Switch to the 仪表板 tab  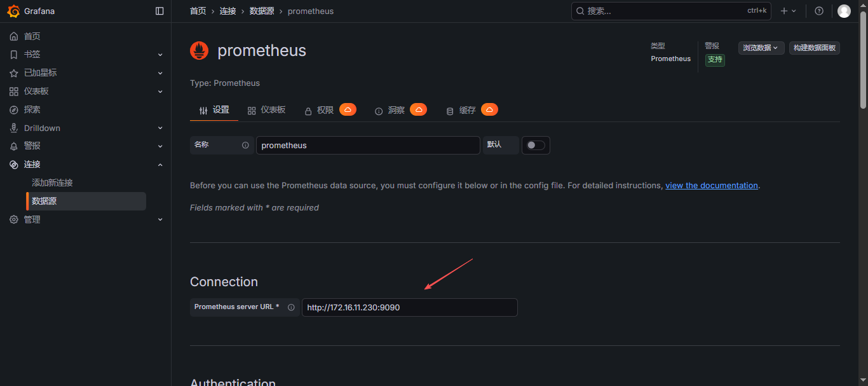267,110
